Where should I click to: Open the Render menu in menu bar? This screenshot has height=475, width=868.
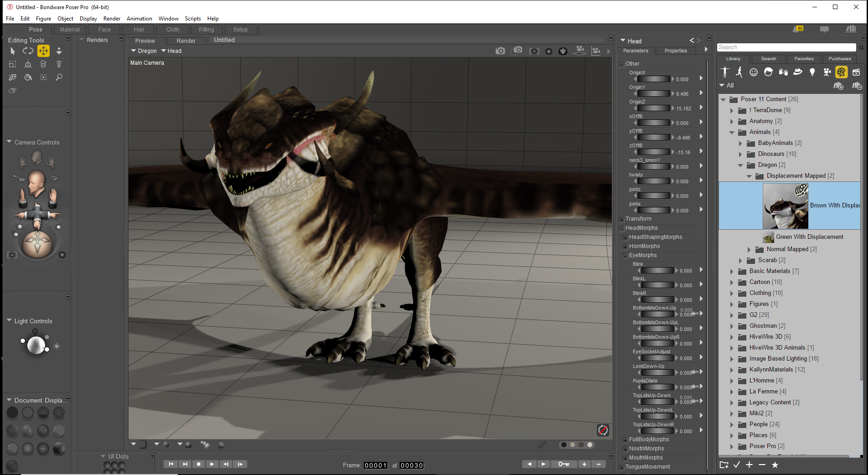112,19
